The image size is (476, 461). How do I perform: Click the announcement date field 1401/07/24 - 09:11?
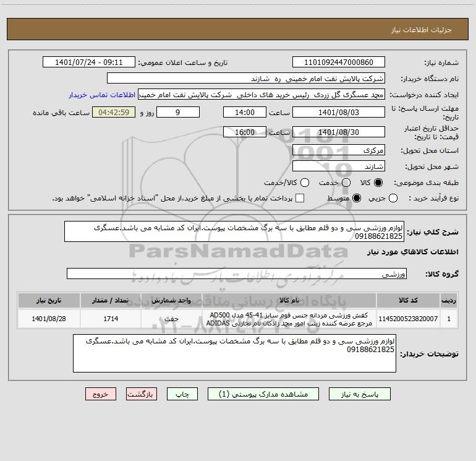tap(89, 62)
